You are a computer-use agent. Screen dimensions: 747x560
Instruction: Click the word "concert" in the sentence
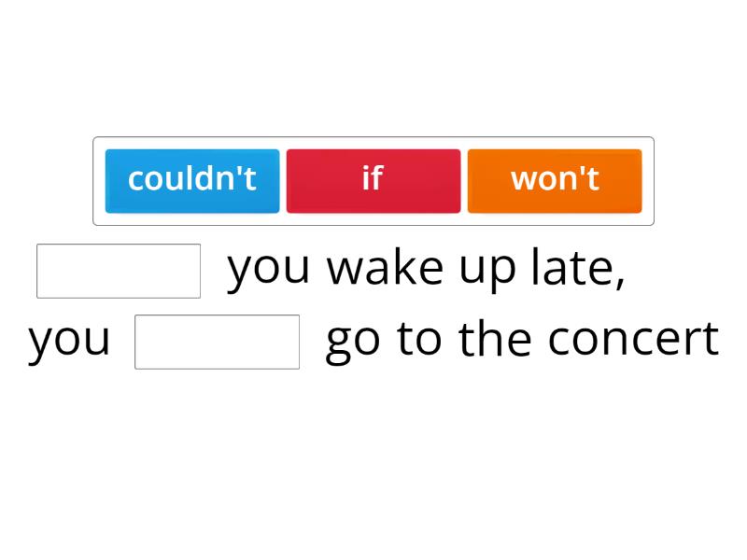644,338
